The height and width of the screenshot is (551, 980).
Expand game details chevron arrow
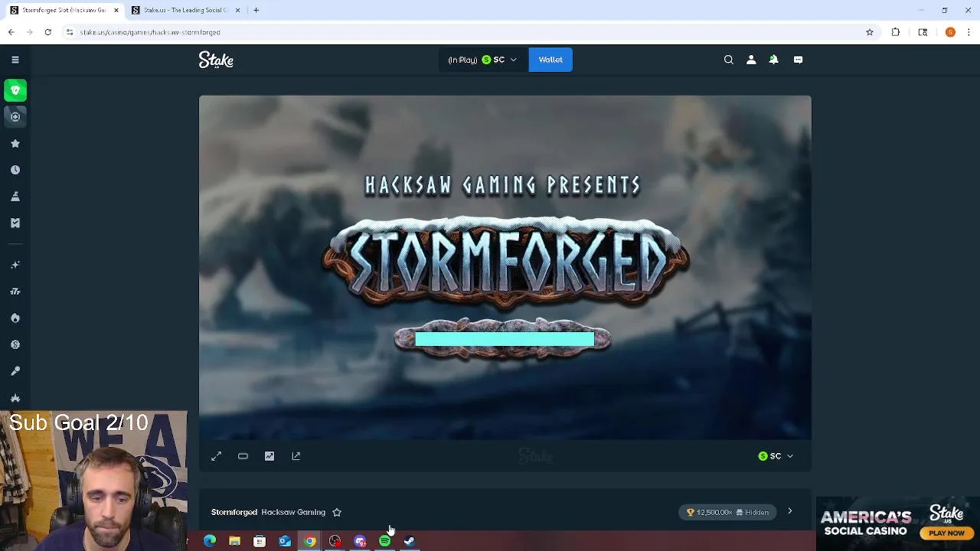(790, 511)
